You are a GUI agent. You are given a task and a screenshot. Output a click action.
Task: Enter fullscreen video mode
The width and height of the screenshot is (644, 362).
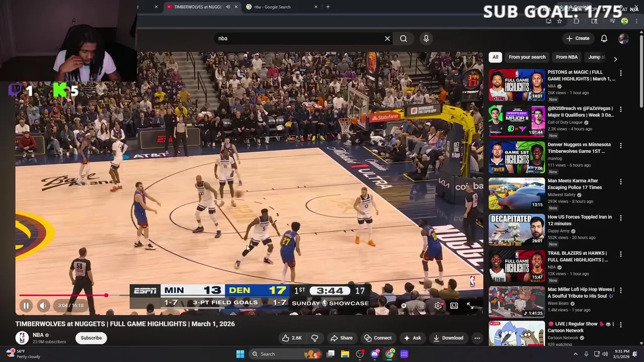tap(470, 305)
